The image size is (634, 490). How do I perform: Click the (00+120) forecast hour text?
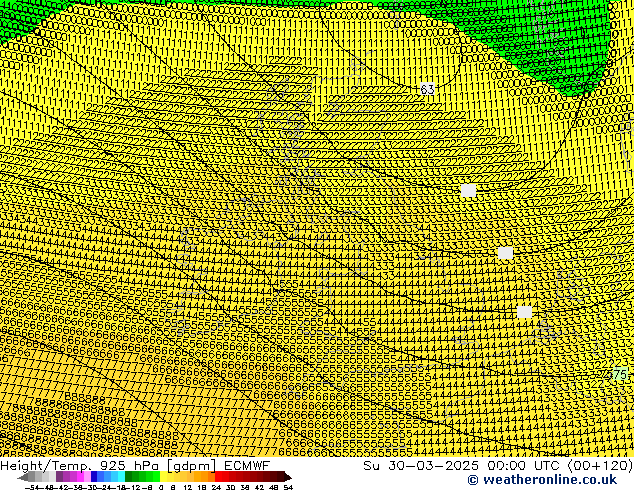[601, 466]
